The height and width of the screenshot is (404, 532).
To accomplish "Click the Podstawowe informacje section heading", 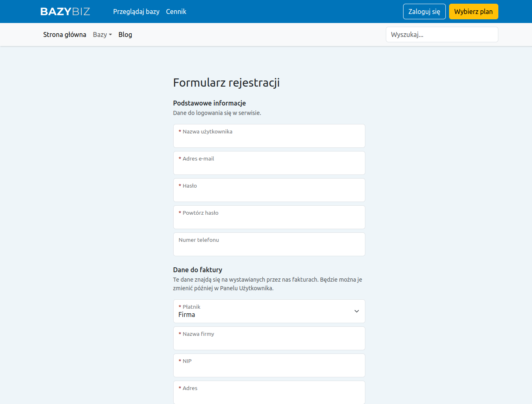I will coord(209,103).
